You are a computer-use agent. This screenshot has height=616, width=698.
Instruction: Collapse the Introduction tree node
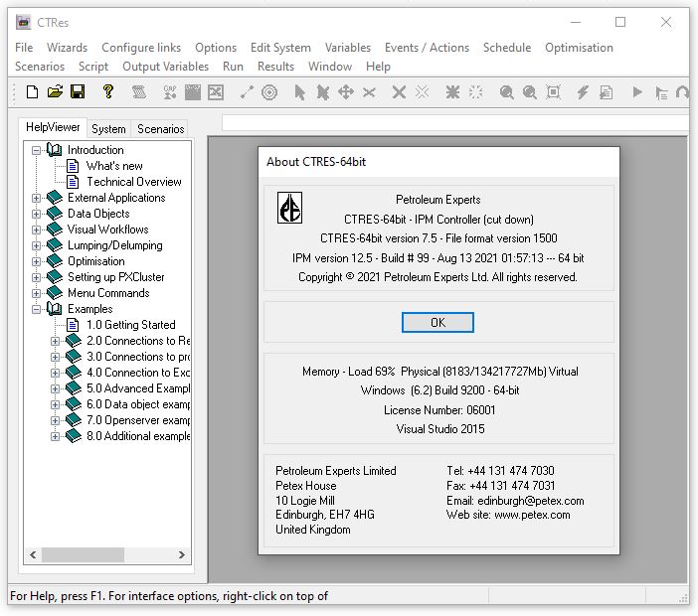pos(37,150)
